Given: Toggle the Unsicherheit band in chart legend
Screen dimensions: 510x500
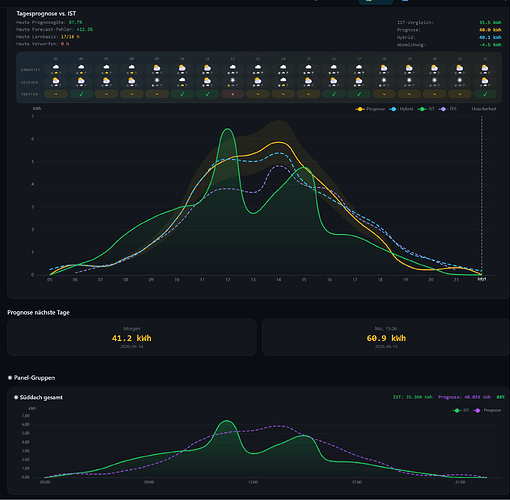Looking at the screenshot, I should [484, 109].
